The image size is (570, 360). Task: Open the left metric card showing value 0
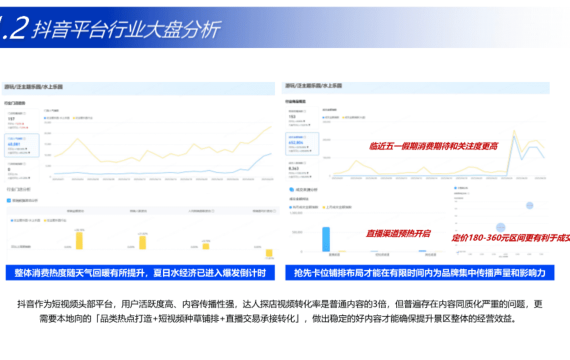21,171
